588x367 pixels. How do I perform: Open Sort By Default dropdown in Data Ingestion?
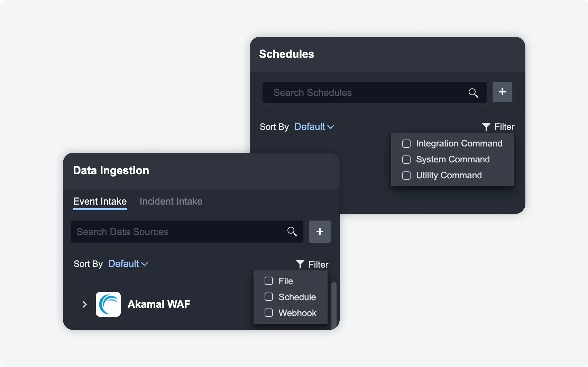click(x=128, y=264)
